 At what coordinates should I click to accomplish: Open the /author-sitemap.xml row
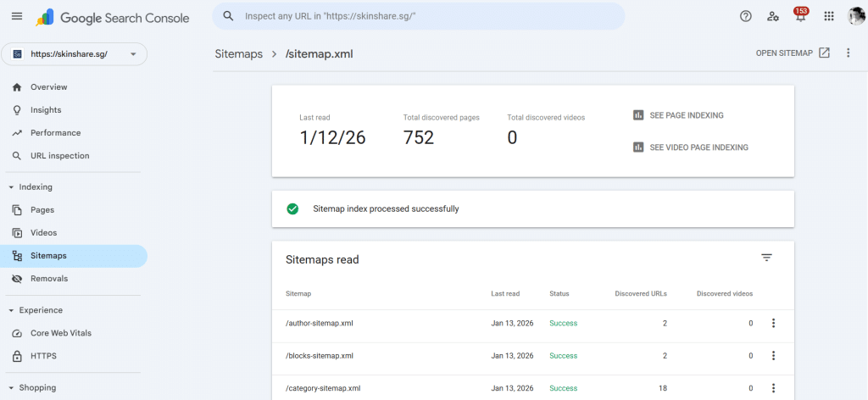532,323
